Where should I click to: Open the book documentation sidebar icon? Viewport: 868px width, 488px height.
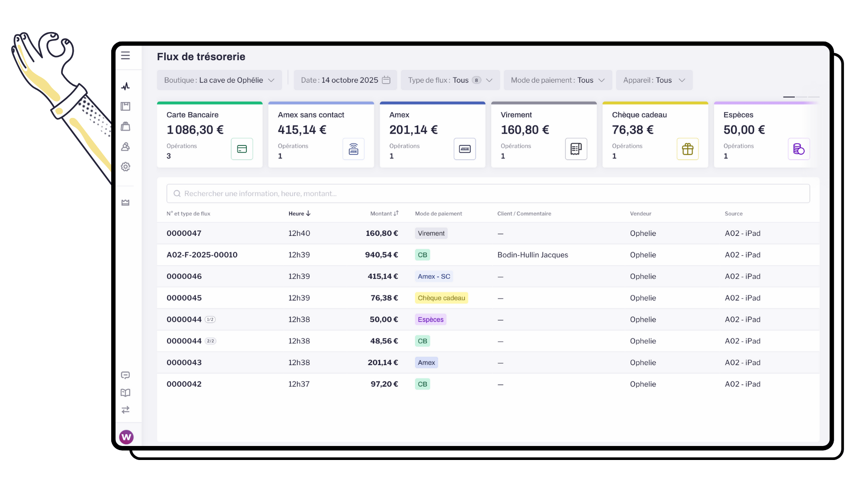coord(125,393)
